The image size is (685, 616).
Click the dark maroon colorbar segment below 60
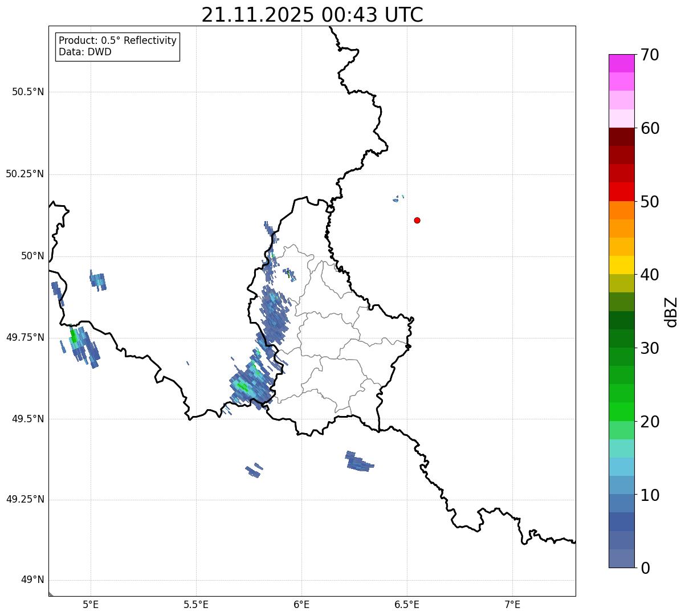[622, 137]
